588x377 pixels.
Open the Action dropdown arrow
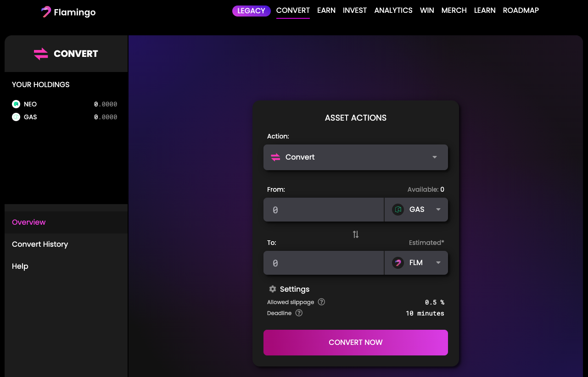435,157
